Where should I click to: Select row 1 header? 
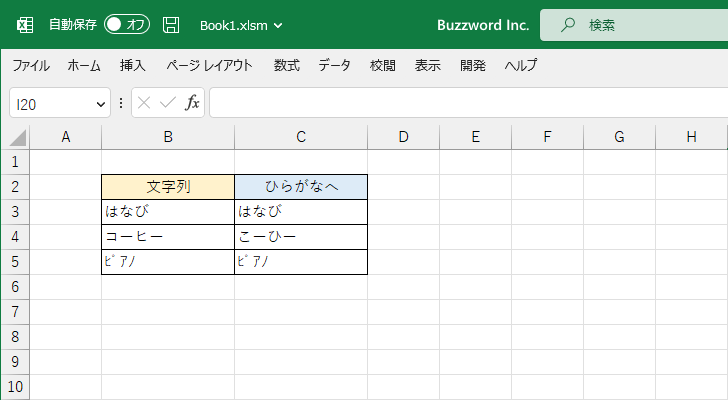point(15,162)
